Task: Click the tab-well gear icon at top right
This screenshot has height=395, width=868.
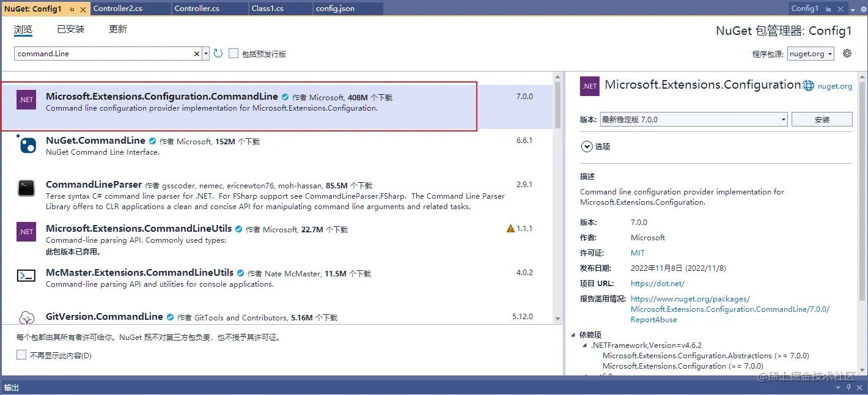Action: (x=862, y=9)
